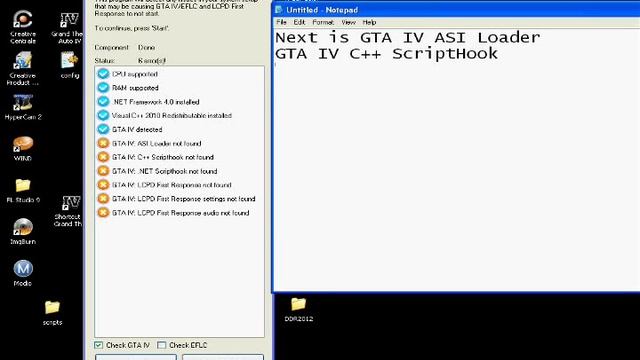Image resolution: width=640 pixels, height=360 pixels.
Task: Click the Untitled - Notepad title bar
Action: tap(456, 10)
